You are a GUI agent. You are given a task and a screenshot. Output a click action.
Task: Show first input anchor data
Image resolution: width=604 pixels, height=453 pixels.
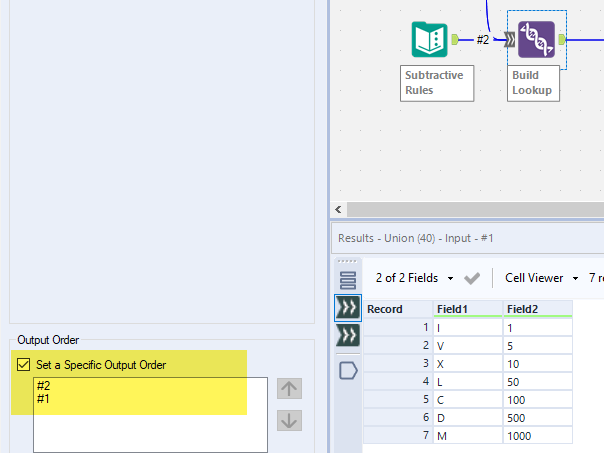pyautogui.click(x=348, y=308)
